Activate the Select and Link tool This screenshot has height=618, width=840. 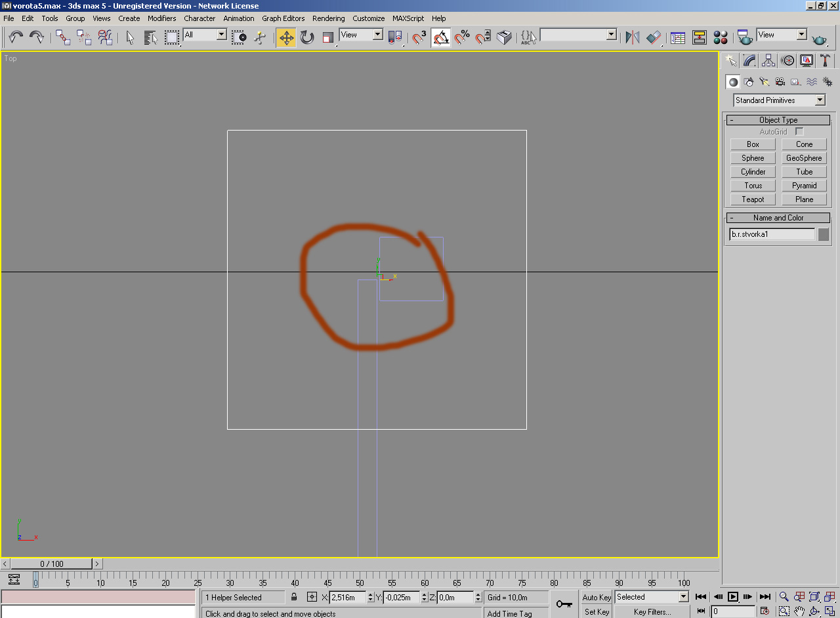point(63,37)
